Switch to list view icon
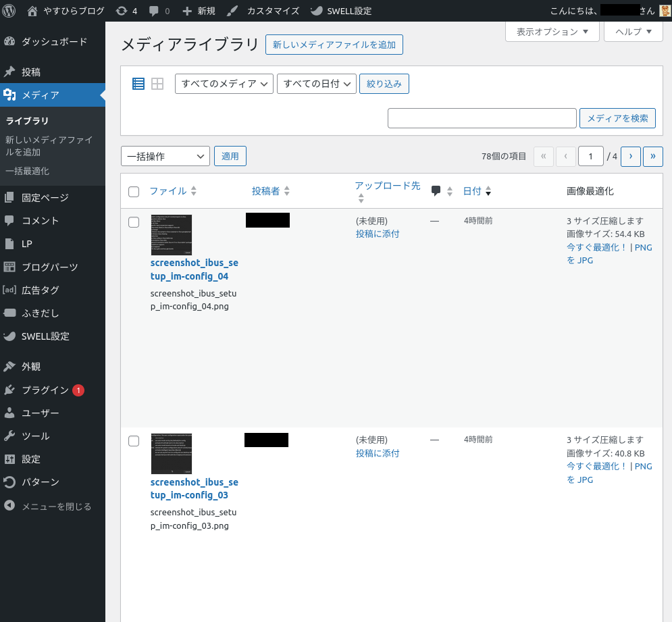Viewport: 672px width, 622px height. [x=138, y=84]
